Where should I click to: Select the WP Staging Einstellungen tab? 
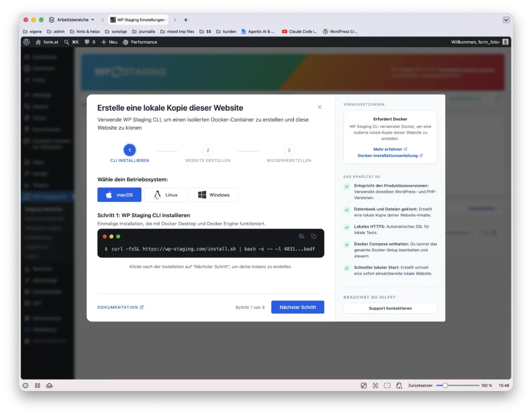139,20
